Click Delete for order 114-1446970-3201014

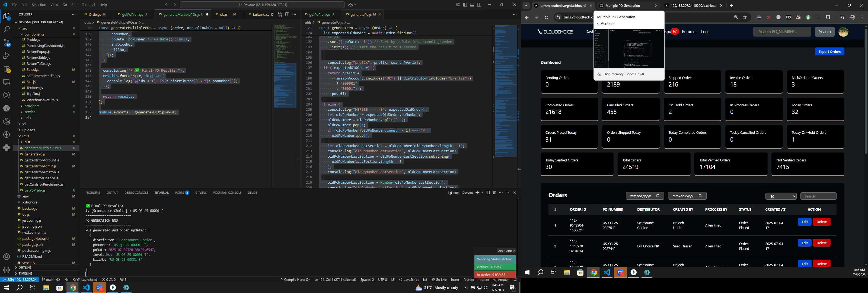[822, 243]
